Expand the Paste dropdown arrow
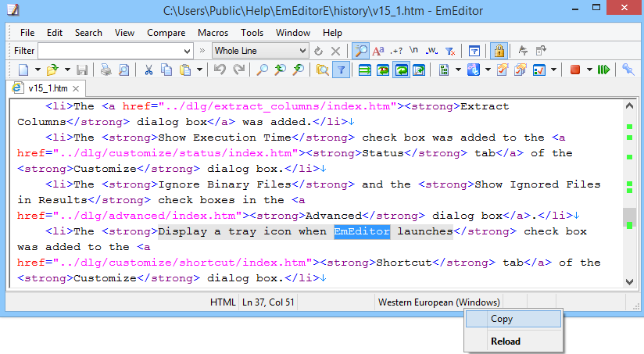Screen dimensions: 644x354 coord(199,70)
